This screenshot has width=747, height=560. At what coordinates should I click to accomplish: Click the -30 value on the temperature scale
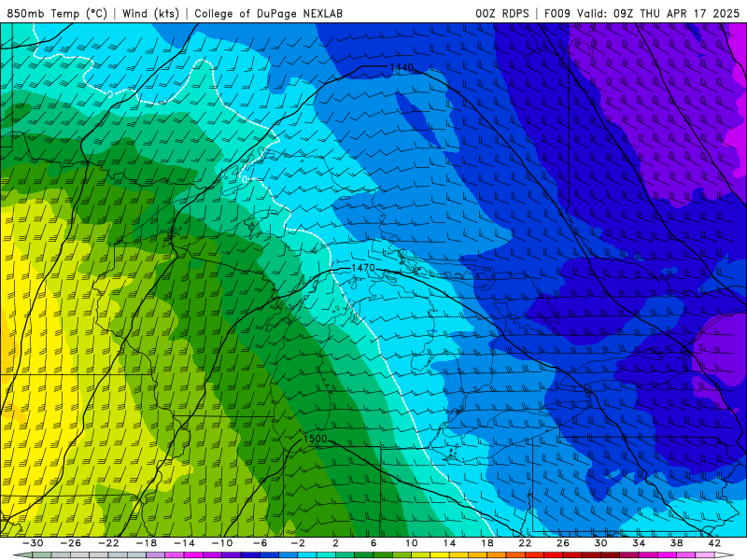(33, 543)
